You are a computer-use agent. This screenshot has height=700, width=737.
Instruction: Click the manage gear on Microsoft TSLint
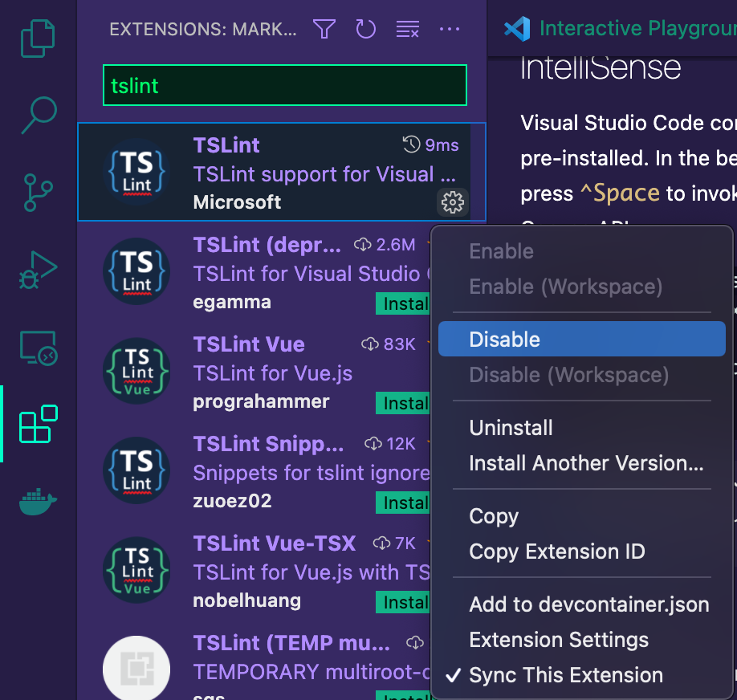tap(453, 202)
